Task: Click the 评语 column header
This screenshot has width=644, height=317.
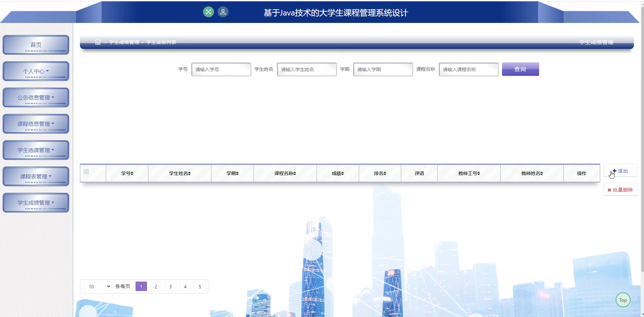Action: click(x=419, y=173)
